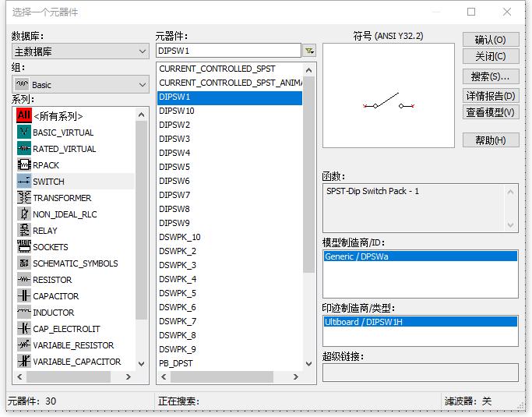Viewport: 532px width, 417px height.
Task: Select the DSWPK_5 component
Action: click(x=230, y=293)
